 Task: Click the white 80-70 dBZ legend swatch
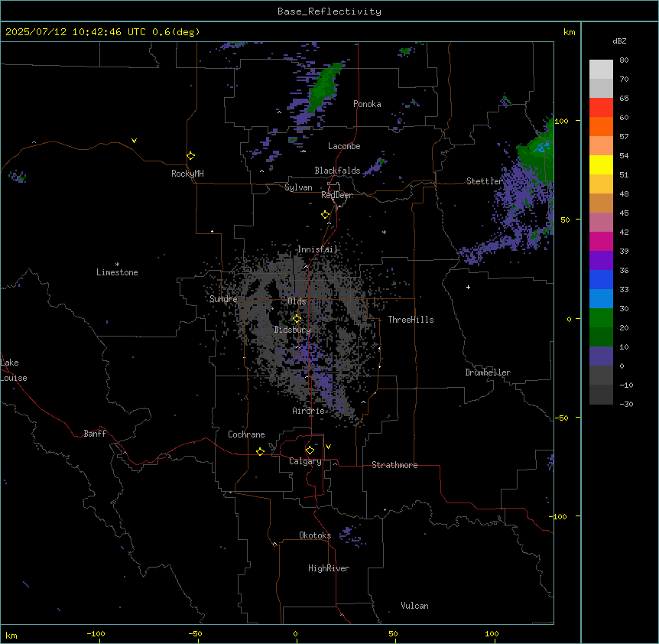[x=601, y=70]
